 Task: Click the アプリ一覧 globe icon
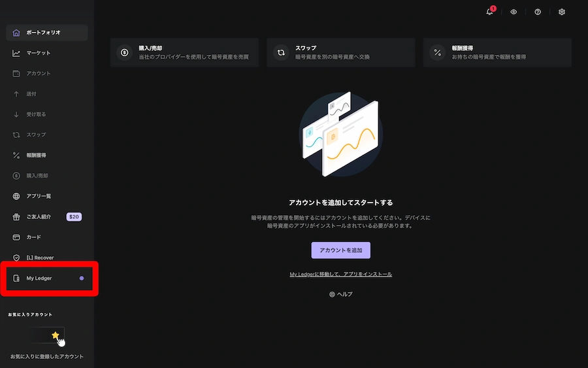click(16, 196)
